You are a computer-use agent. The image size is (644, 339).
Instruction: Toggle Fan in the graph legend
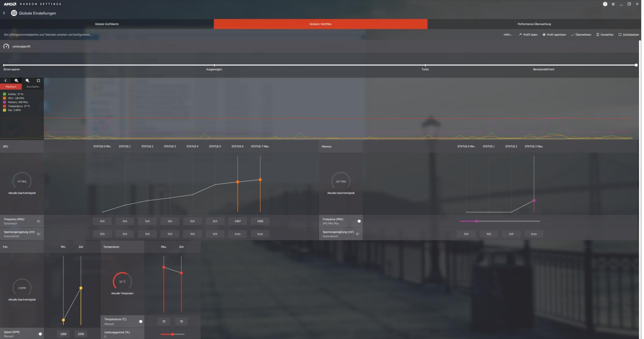pos(4,110)
